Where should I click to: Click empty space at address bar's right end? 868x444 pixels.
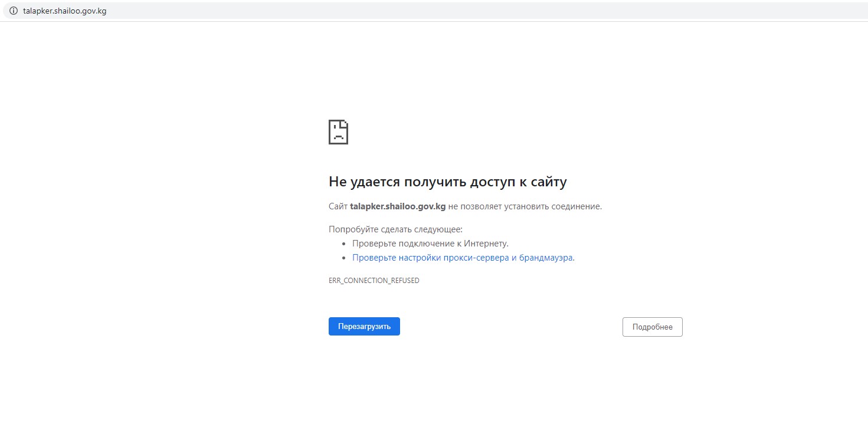point(767,11)
